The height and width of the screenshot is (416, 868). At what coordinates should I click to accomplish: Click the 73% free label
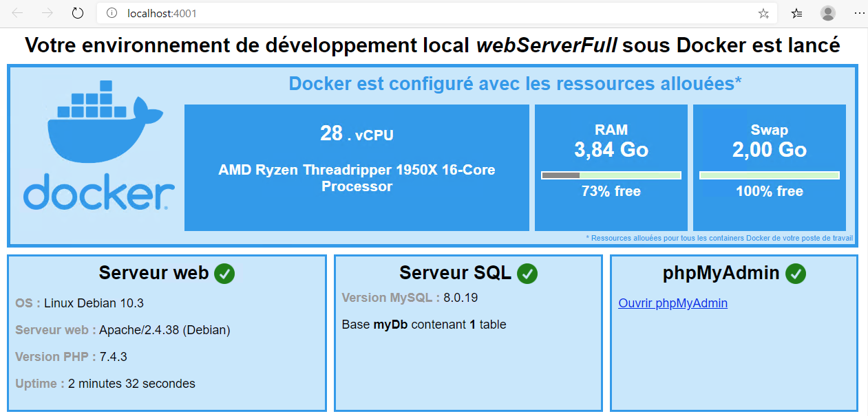click(611, 192)
